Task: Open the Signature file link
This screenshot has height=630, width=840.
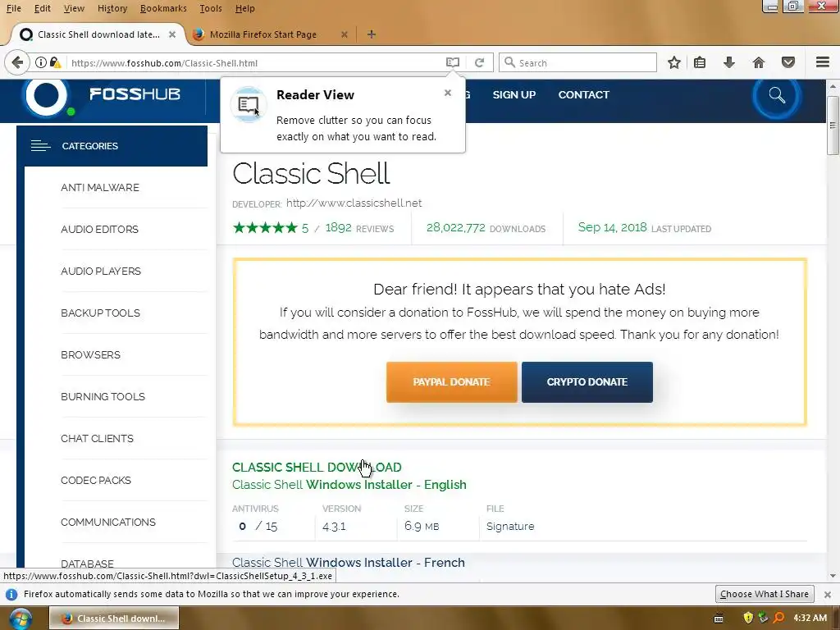Action: tap(510, 527)
